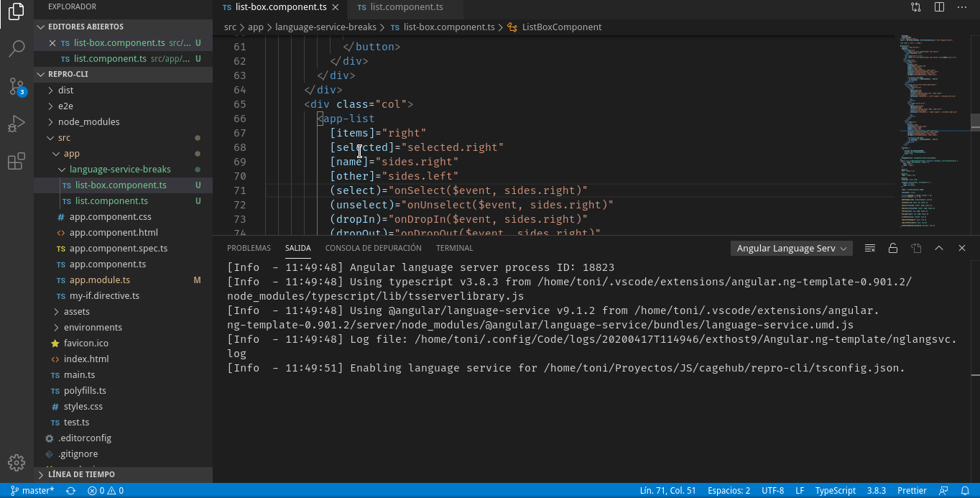Screen dimensions: 980x498
Task: Split the editor to the right
Action: coord(939,7)
